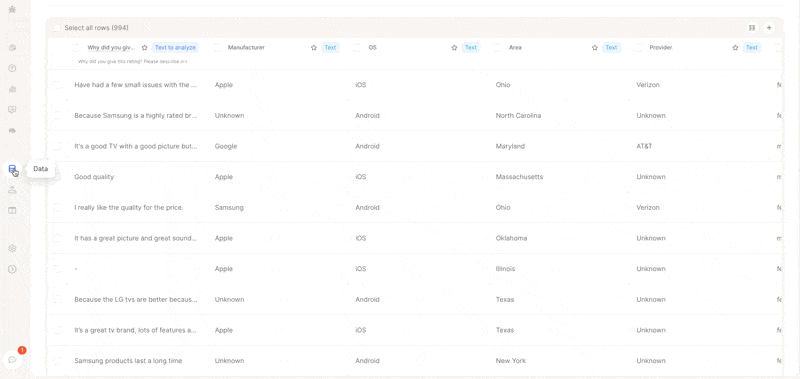Screen dimensions: 800x379
Task: Tick checkbox for 'Because the LG tvs' row
Action: click(58, 299)
